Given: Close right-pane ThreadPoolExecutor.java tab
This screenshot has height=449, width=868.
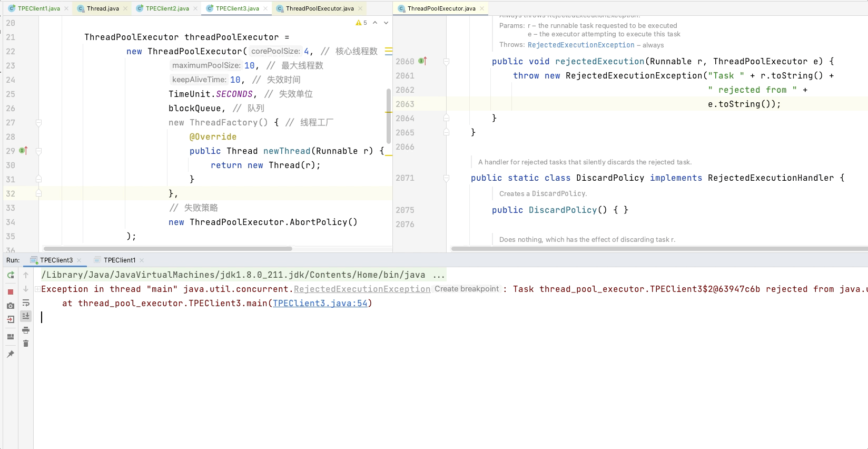Looking at the screenshot, I should click(481, 8).
